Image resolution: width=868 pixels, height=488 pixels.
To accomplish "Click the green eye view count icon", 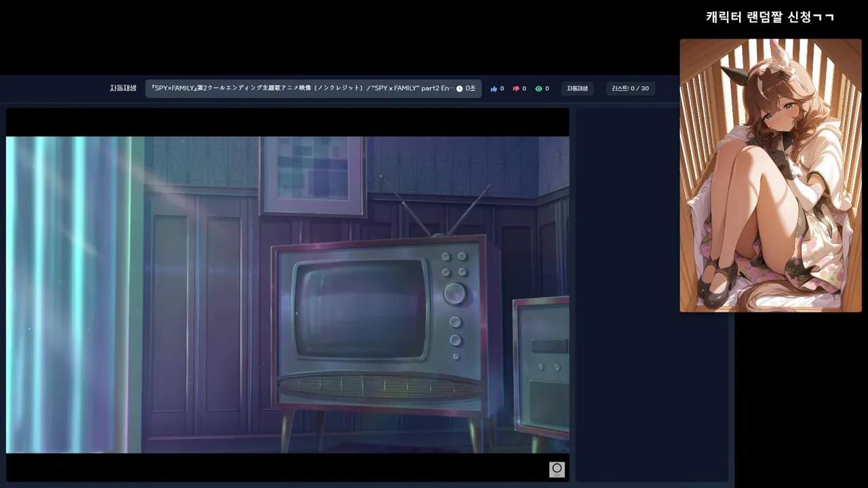I will tap(538, 89).
